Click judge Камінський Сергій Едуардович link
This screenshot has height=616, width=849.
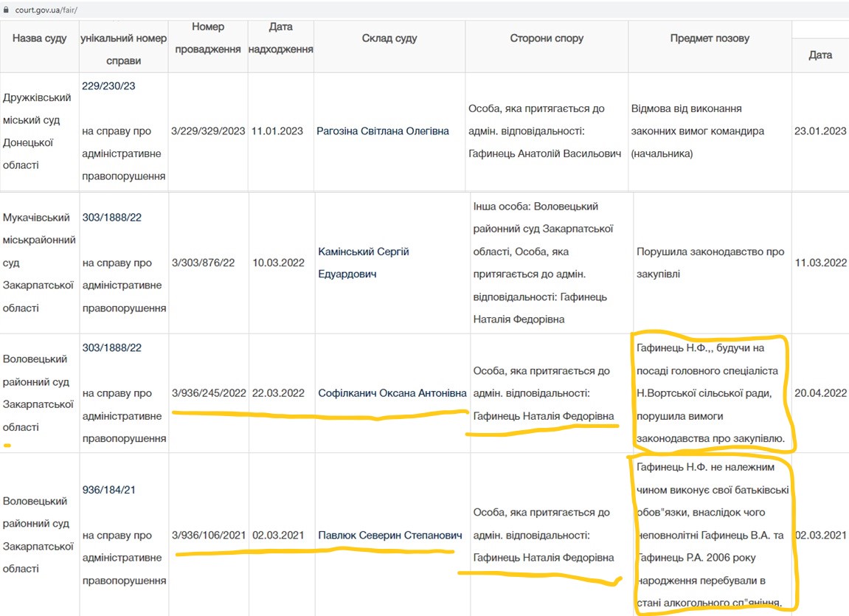(x=364, y=263)
